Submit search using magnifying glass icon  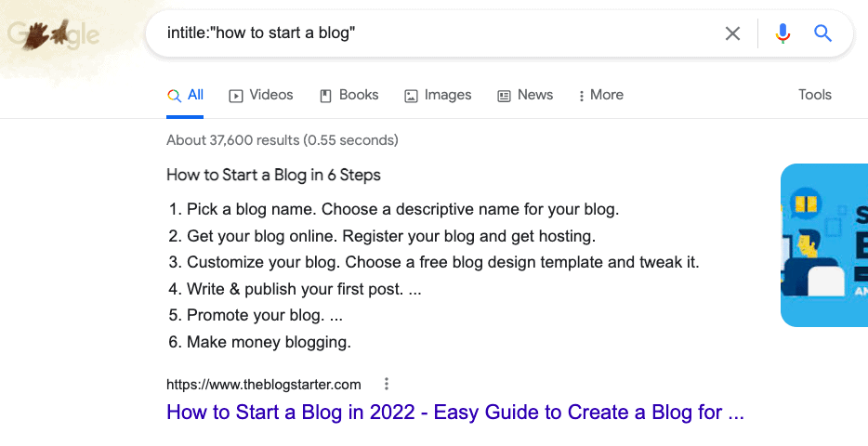(822, 33)
